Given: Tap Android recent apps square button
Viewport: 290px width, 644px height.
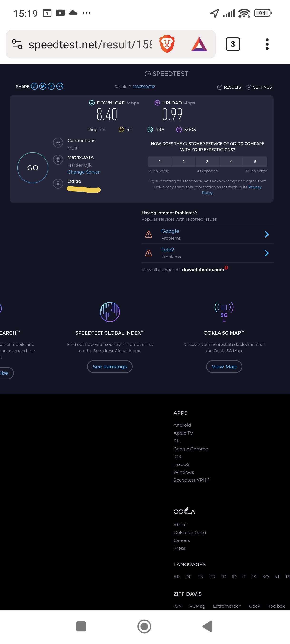Looking at the screenshot, I should click(81, 626).
